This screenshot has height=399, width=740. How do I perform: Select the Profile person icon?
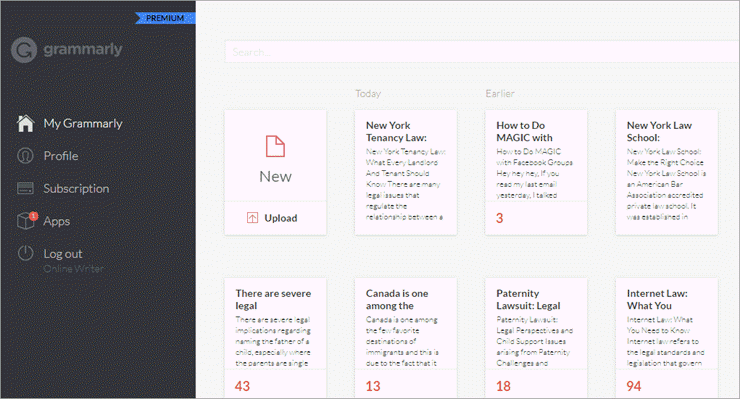pyautogui.click(x=25, y=156)
